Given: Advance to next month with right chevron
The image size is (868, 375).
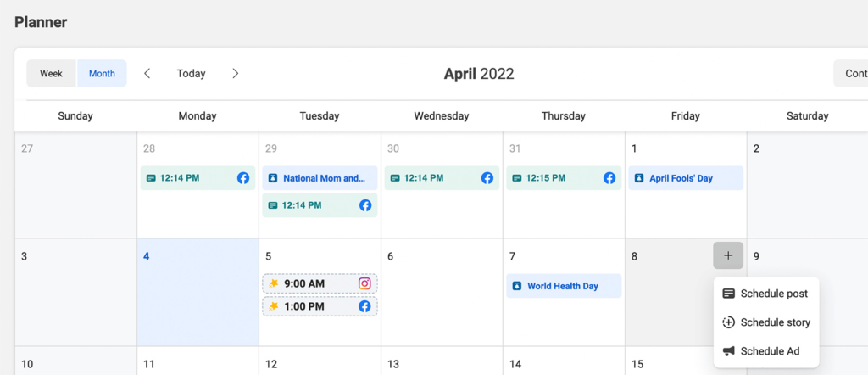Looking at the screenshot, I should [x=236, y=74].
